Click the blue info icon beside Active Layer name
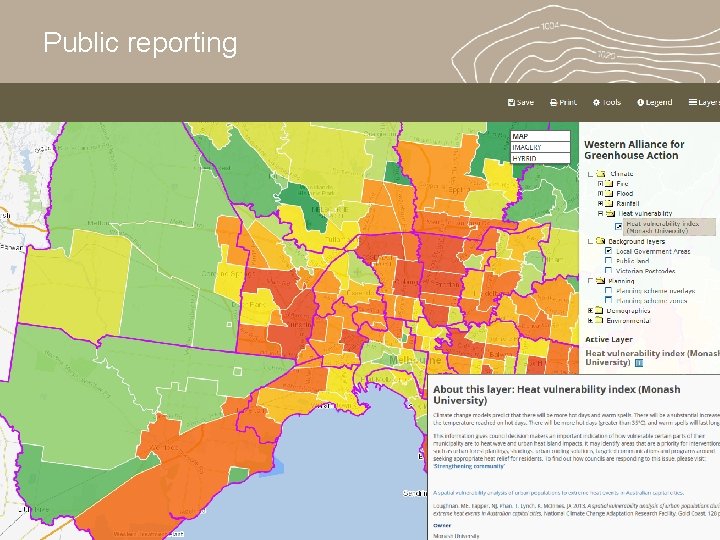The height and width of the screenshot is (540, 720). click(639, 363)
